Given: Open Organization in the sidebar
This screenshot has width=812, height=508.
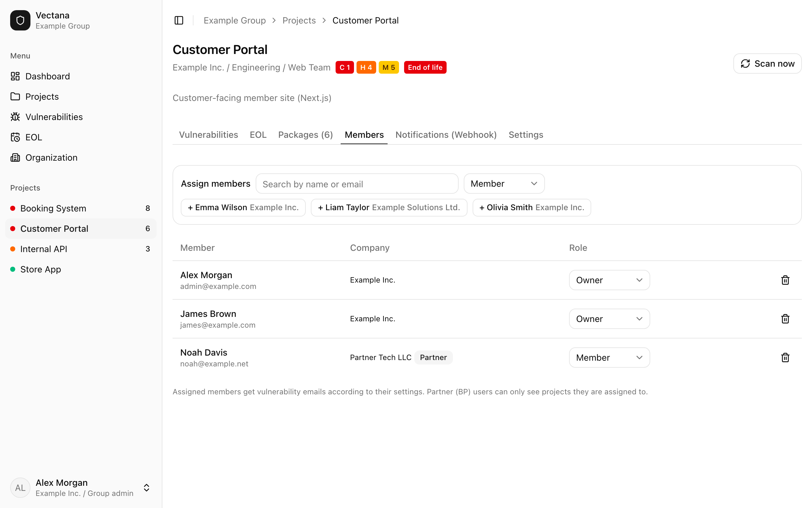Looking at the screenshot, I should [81, 157].
